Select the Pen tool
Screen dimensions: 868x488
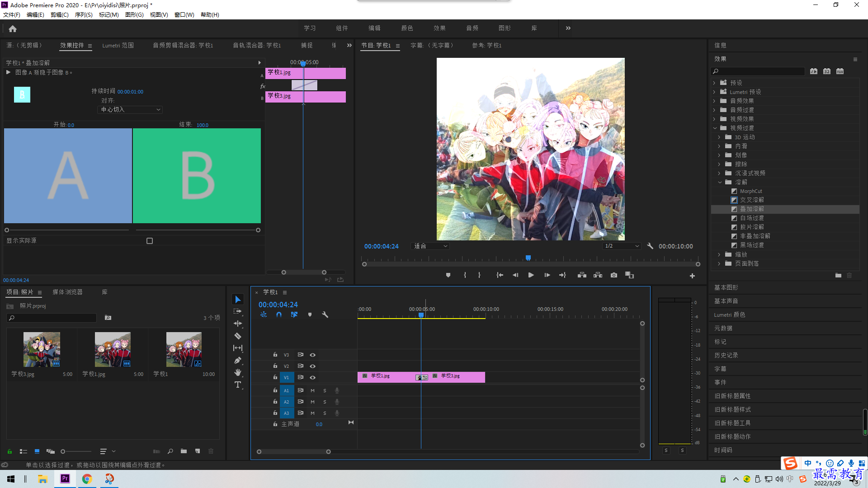[238, 361]
